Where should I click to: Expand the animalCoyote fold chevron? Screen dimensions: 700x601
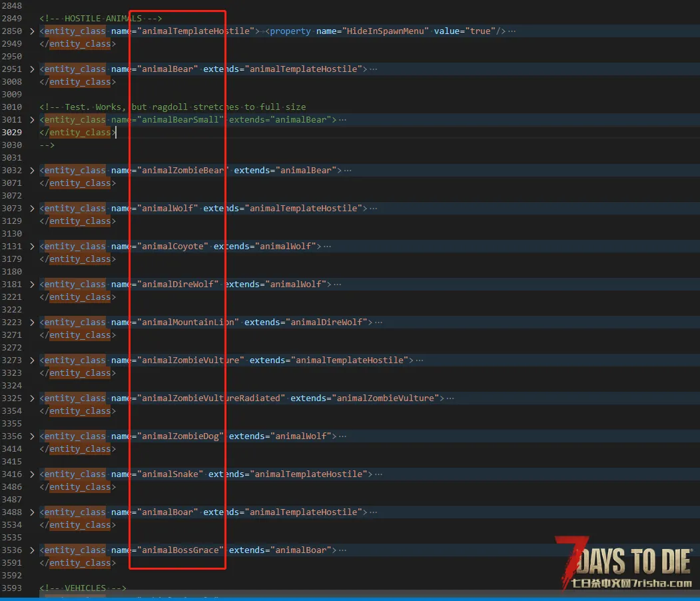click(31, 247)
